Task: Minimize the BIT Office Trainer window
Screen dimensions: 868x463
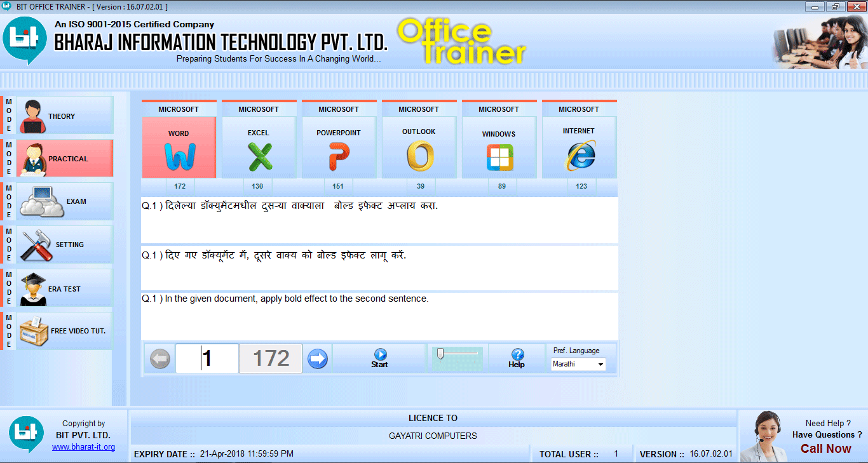Action: 815,6
